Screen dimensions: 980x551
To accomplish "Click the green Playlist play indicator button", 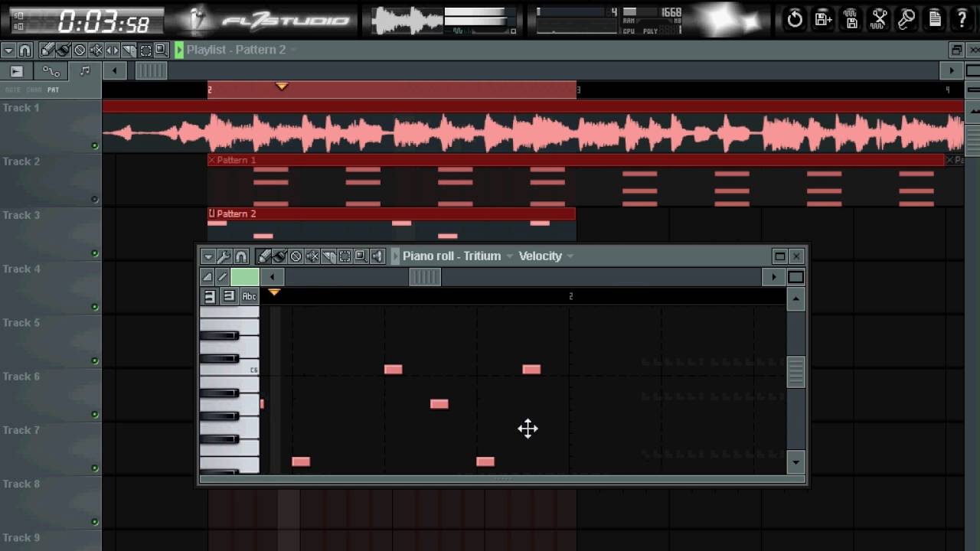I will pyautogui.click(x=179, y=51).
